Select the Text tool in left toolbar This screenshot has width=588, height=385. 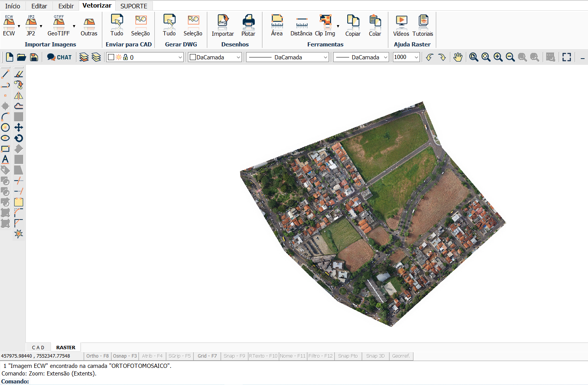tap(5, 159)
